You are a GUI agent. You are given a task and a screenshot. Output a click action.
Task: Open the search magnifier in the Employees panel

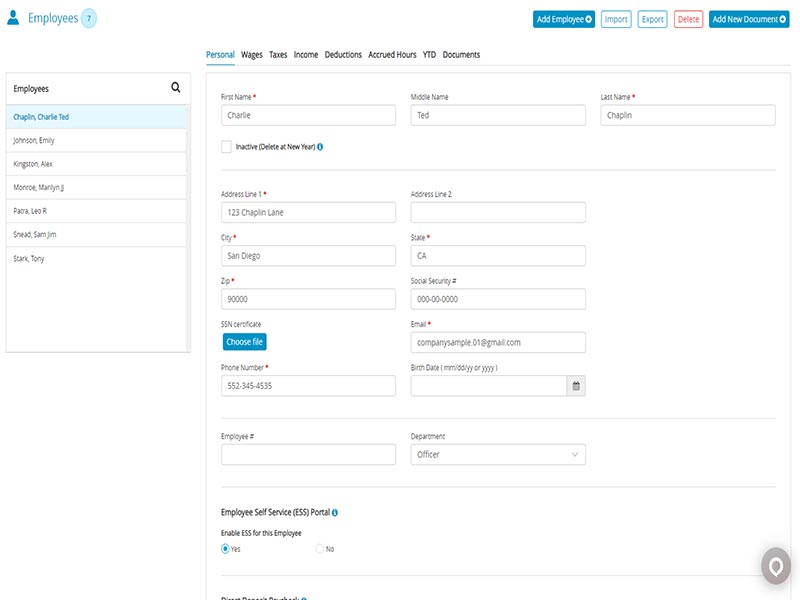click(175, 87)
